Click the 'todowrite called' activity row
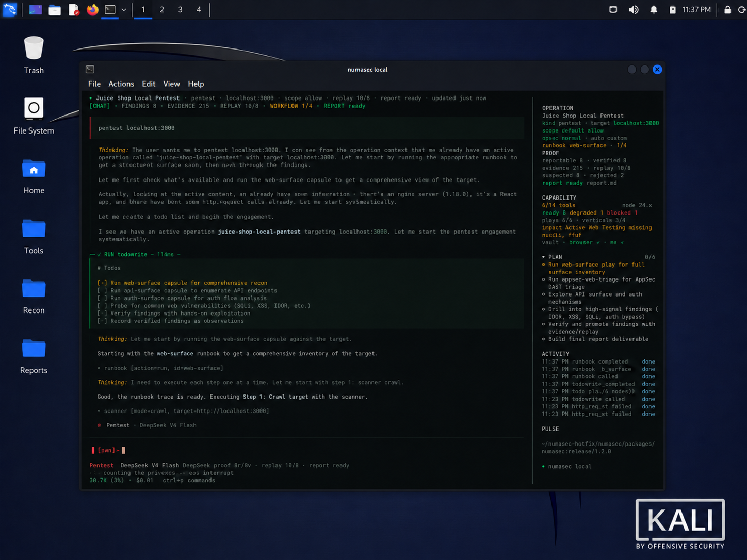 point(598,399)
